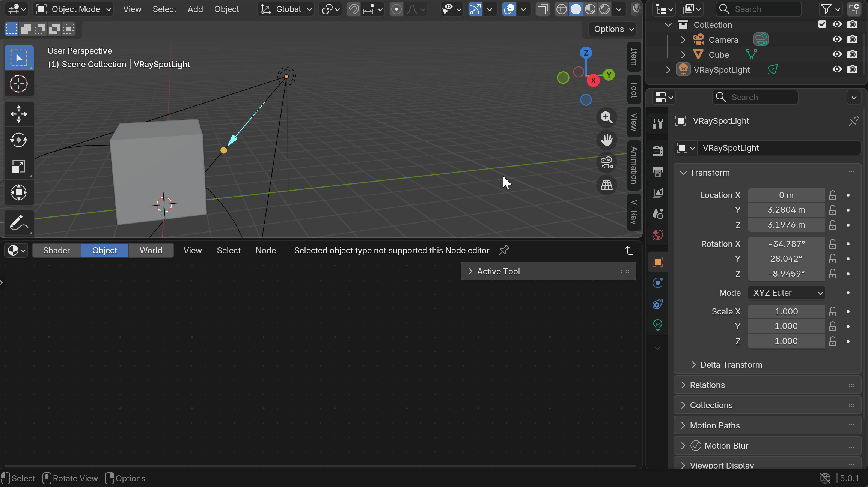This screenshot has width=868, height=487.
Task: Open the Output properties tab icon
Action: (x=657, y=172)
